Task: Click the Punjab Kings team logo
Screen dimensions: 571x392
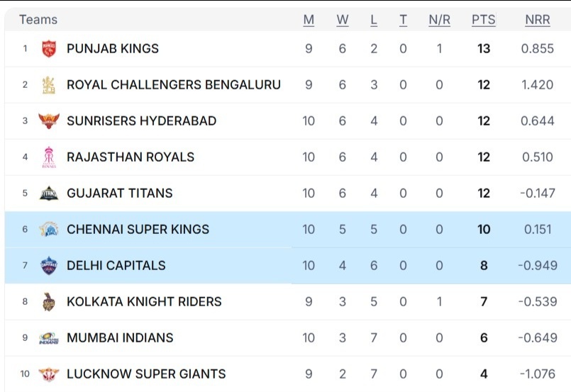Action: 49,49
